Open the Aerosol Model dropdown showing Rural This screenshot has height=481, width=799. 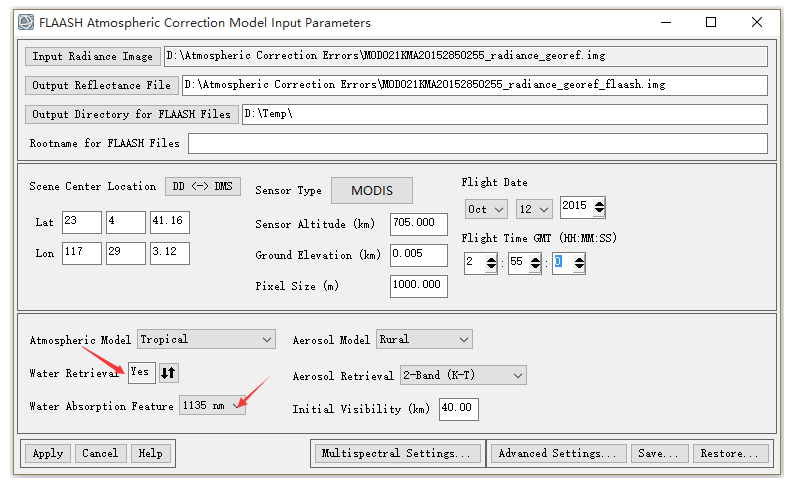coord(424,339)
